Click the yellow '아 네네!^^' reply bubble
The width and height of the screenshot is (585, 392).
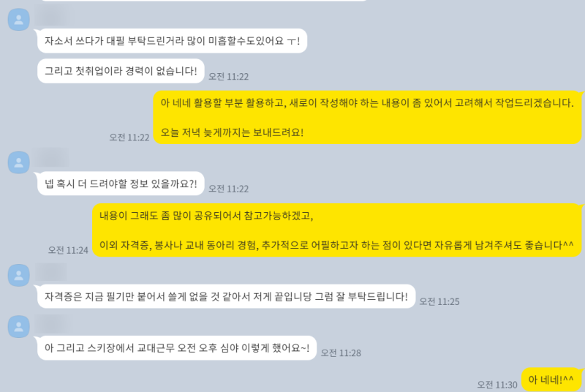(551, 380)
